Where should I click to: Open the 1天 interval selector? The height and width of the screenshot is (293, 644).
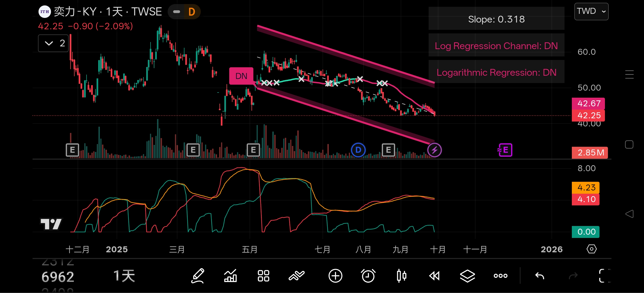[x=124, y=276]
